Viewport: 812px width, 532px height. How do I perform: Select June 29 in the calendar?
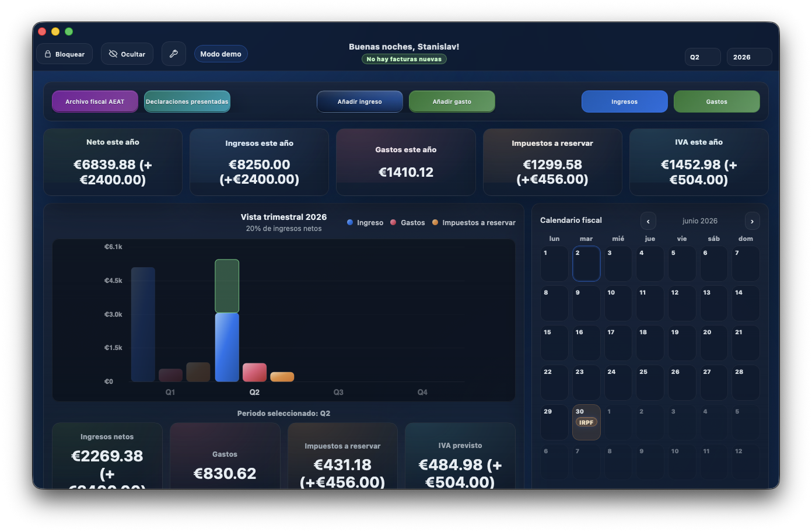pyautogui.click(x=554, y=422)
